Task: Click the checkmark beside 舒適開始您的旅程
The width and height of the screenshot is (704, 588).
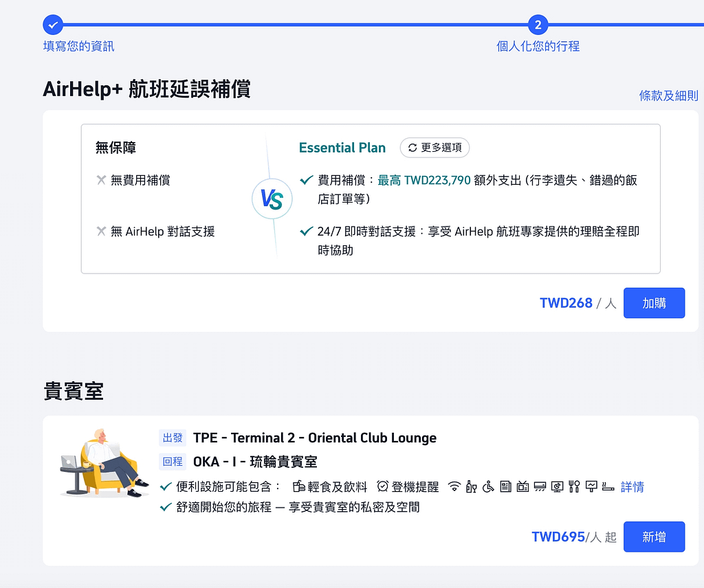Action: [166, 507]
